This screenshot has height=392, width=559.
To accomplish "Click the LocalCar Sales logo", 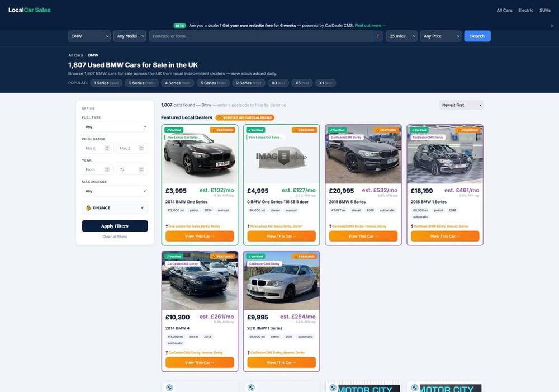I will pos(29,10).
